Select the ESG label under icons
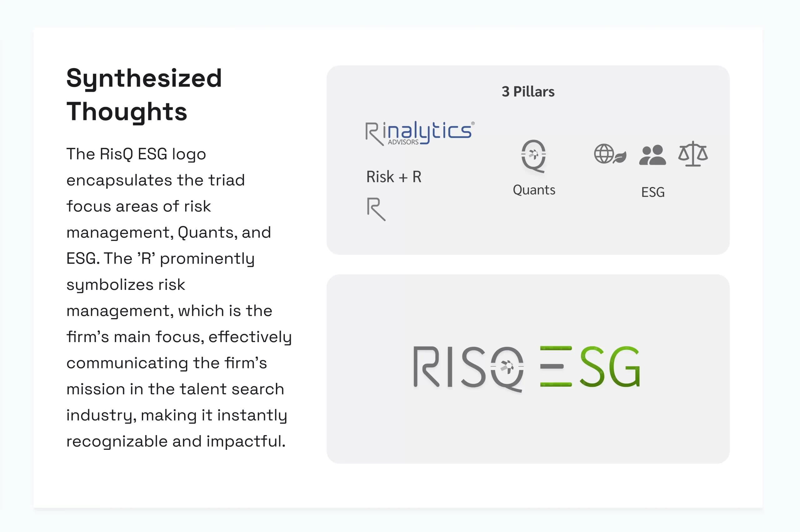This screenshot has height=532, width=800. pos(653,192)
